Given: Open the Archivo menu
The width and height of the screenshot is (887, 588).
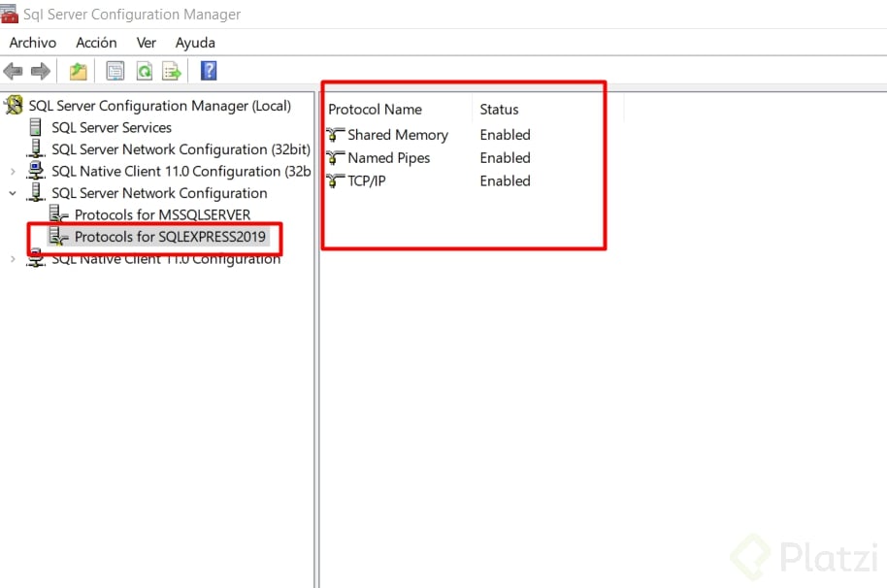Looking at the screenshot, I should point(33,43).
